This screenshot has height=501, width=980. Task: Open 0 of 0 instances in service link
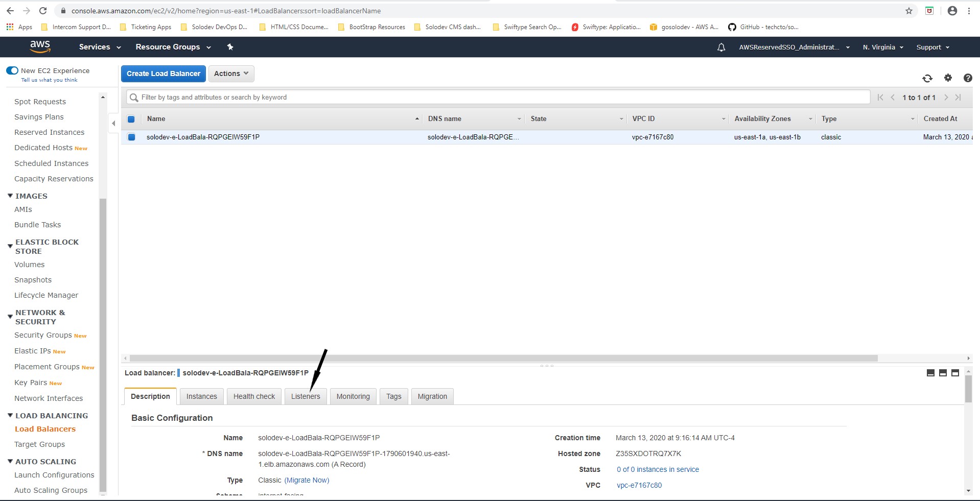pyautogui.click(x=658, y=469)
